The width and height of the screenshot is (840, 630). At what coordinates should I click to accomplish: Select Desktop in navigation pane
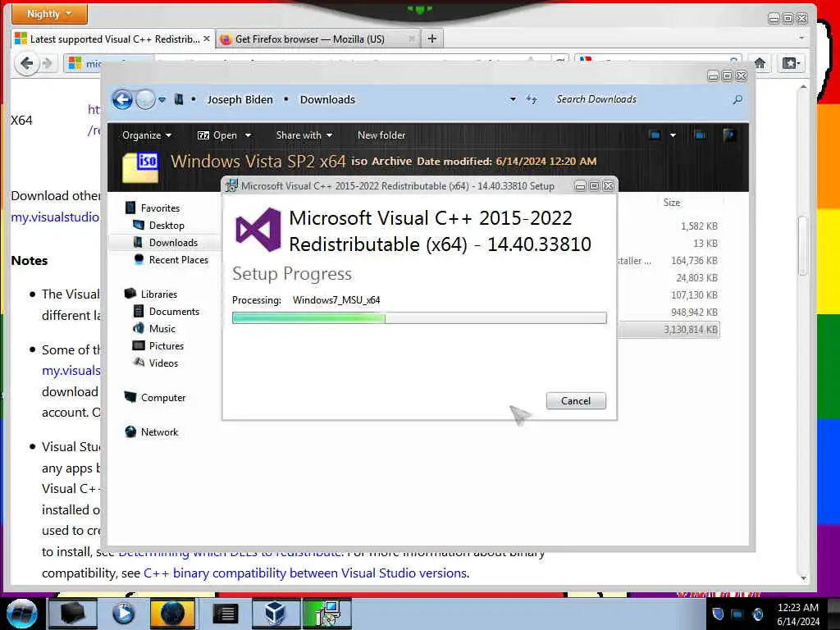pos(167,226)
